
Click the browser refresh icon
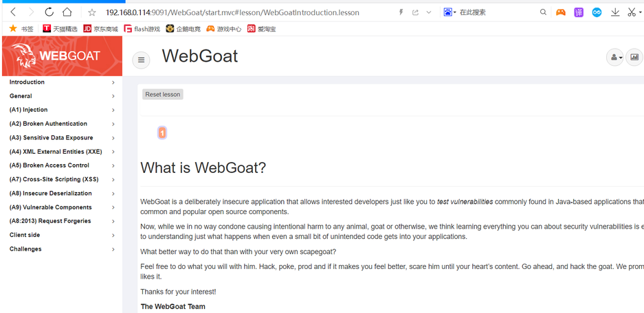click(49, 12)
